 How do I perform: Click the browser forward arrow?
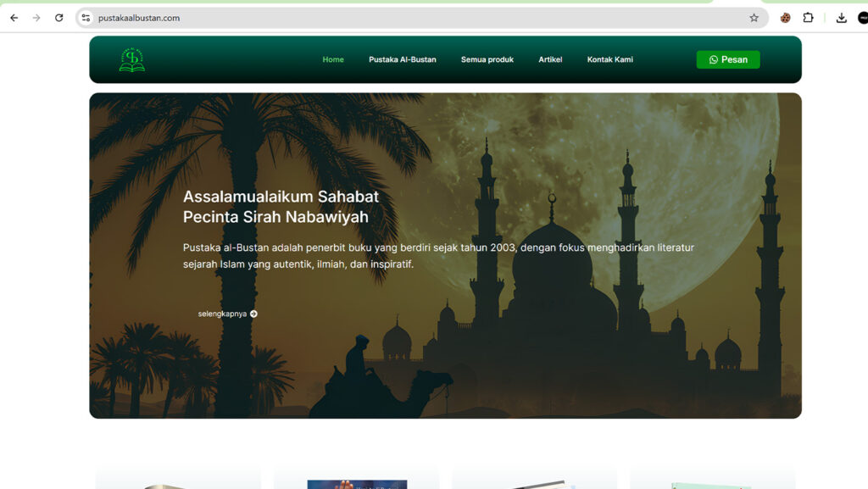36,18
